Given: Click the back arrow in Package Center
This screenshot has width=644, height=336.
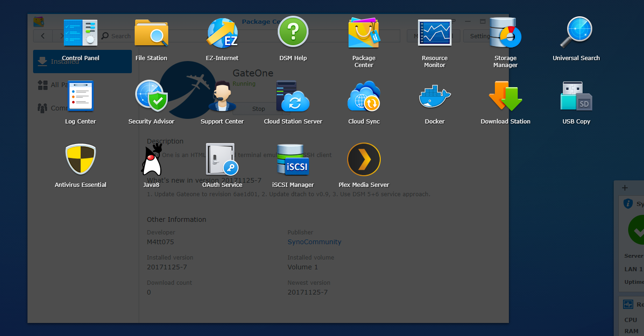Looking at the screenshot, I should point(43,36).
